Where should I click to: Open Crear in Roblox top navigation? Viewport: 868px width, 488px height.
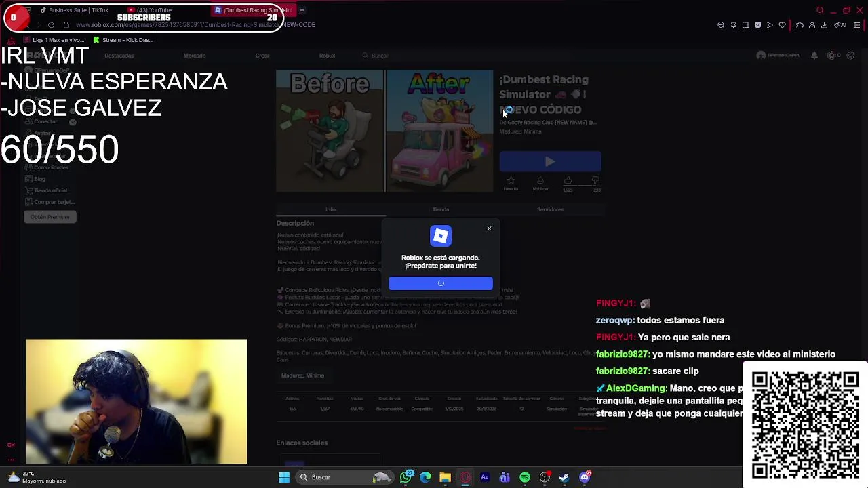pos(262,56)
